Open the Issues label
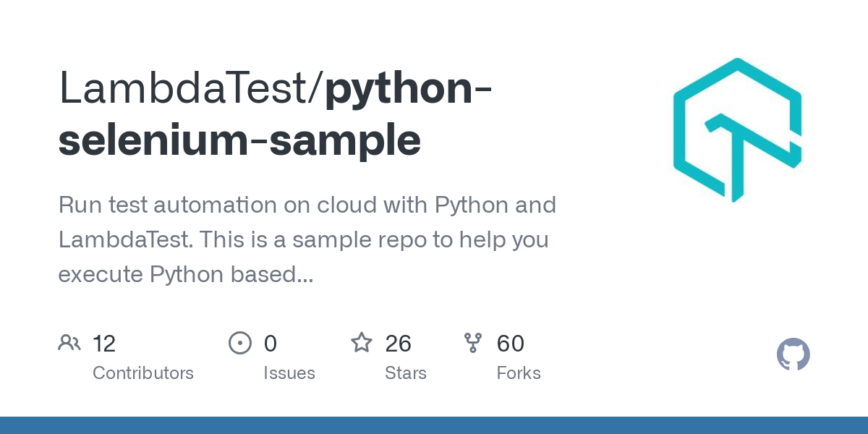Image resolution: width=868 pixels, height=434 pixels. 289,373
